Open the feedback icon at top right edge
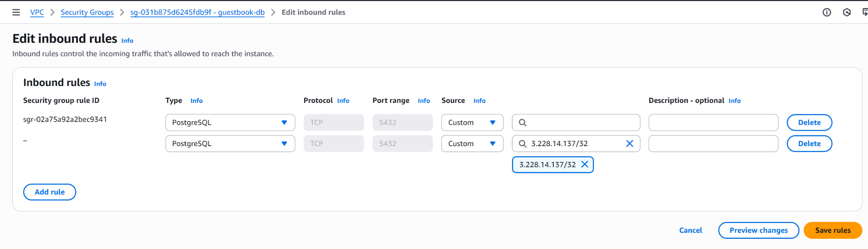The width and height of the screenshot is (868, 249). pos(865,12)
